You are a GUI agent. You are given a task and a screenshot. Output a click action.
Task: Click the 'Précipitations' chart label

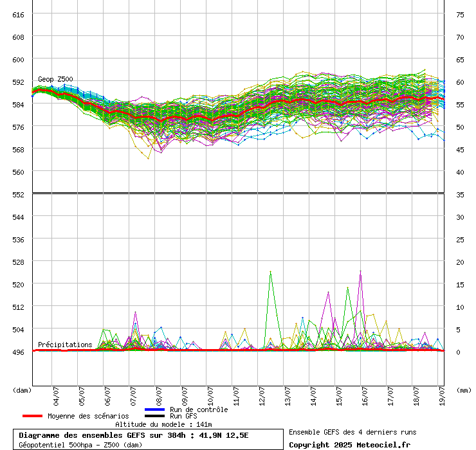tap(65, 345)
